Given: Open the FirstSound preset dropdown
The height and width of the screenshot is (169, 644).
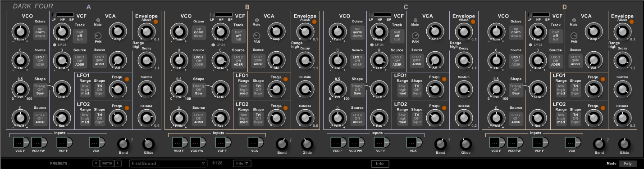Looking at the screenshot, I should tap(168, 163).
